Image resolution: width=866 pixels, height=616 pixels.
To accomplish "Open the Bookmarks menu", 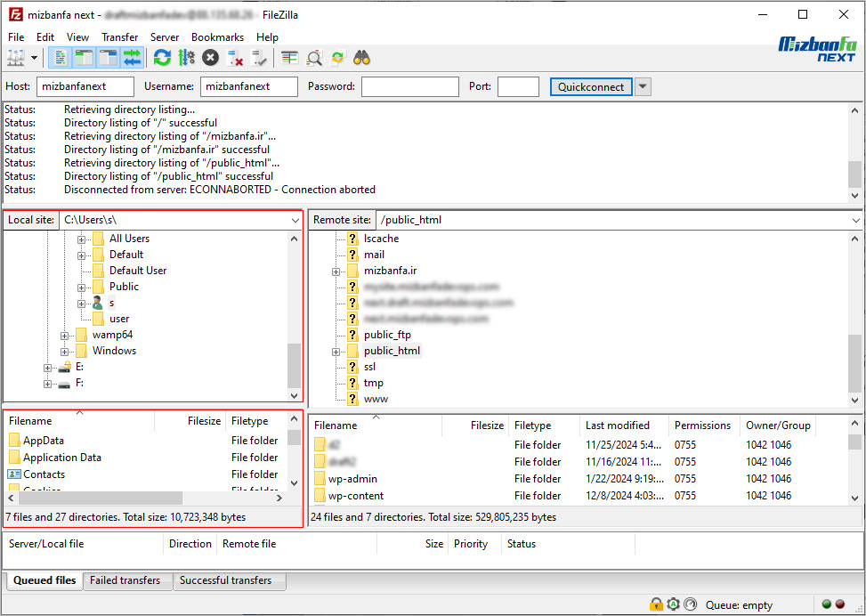I will pos(217,37).
